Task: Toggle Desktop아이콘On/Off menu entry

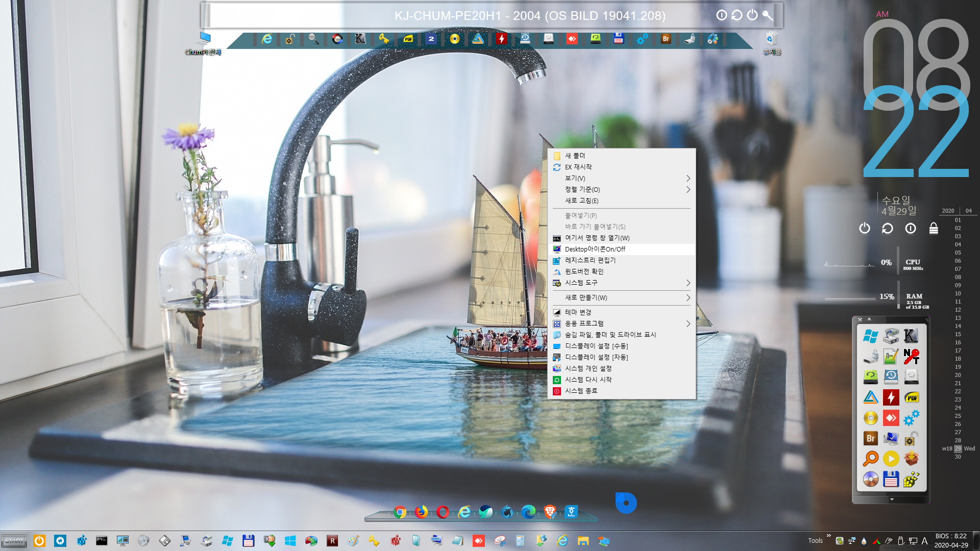Action: [x=622, y=249]
